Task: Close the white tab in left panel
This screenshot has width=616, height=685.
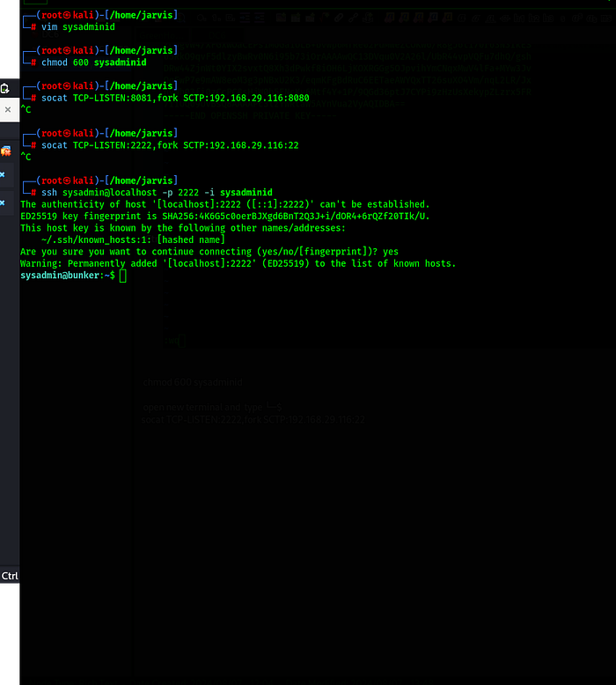Action: (7, 110)
